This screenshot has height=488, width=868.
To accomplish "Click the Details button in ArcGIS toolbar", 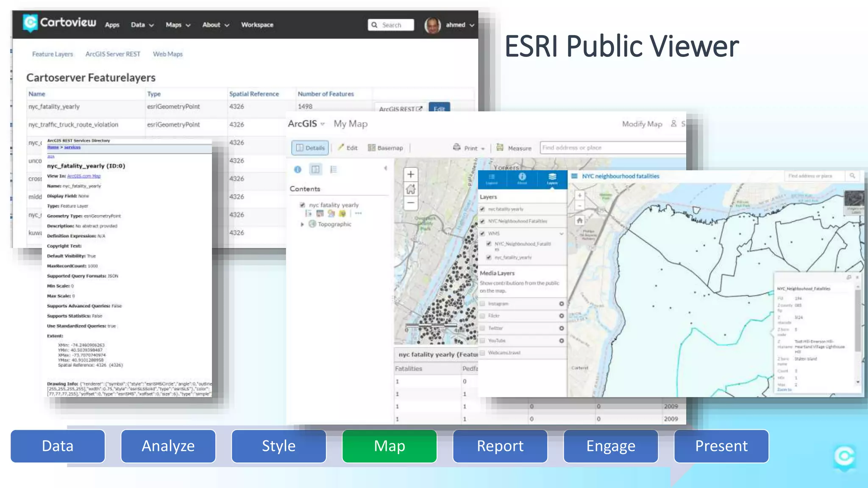I will [310, 148].
